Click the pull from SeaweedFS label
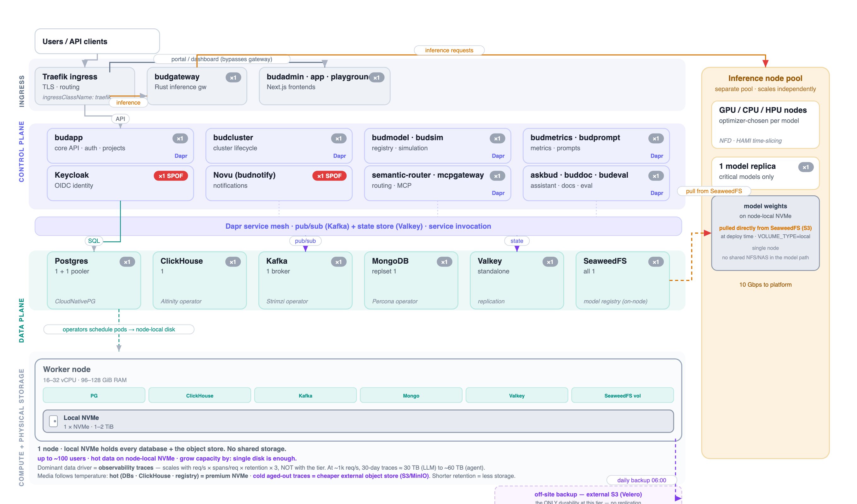Image resolution: width=857 pixels, height=504 pixels. [x=714, y=191]
